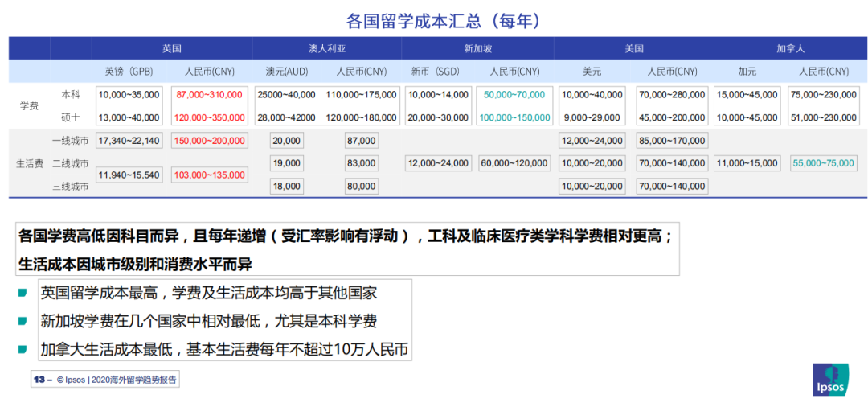Select the 17,340~22,140 UK living cost cell

tap(129, 141)
